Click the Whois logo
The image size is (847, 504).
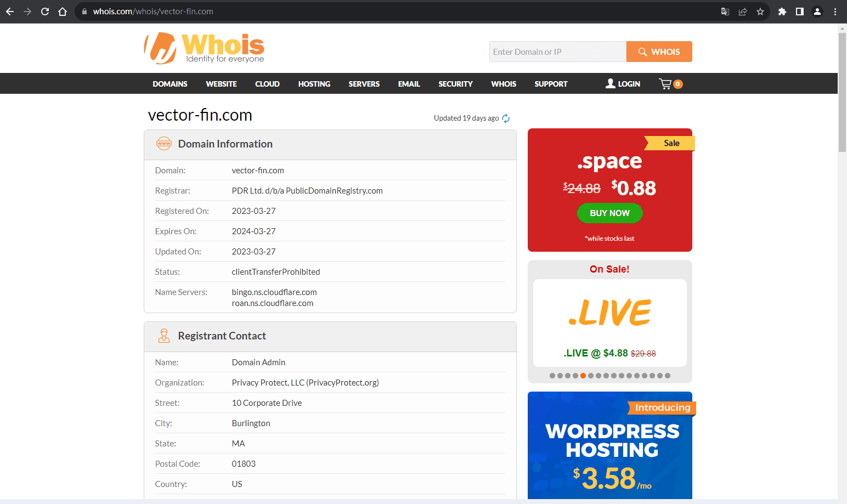(x=204, y=48)
